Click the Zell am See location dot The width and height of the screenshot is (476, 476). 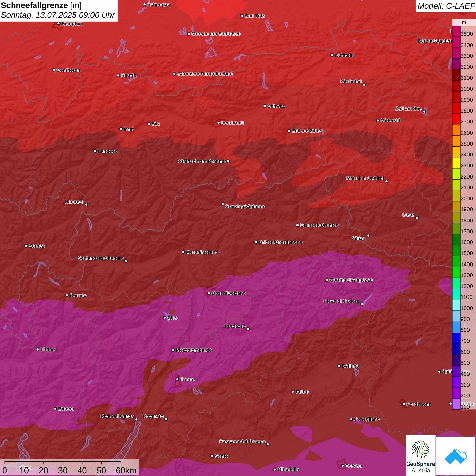[x=424, y=112]
